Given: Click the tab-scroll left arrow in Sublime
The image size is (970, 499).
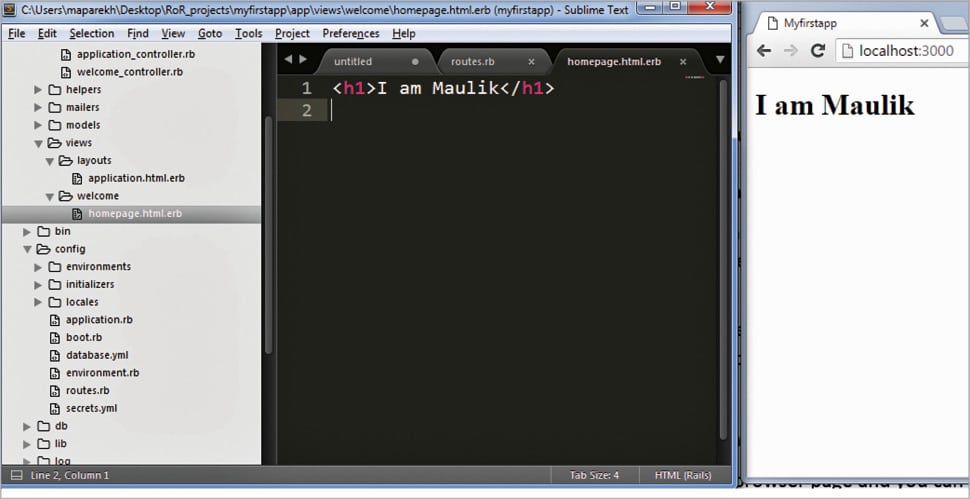Looking at the screenshot, I should pos(288,60).
